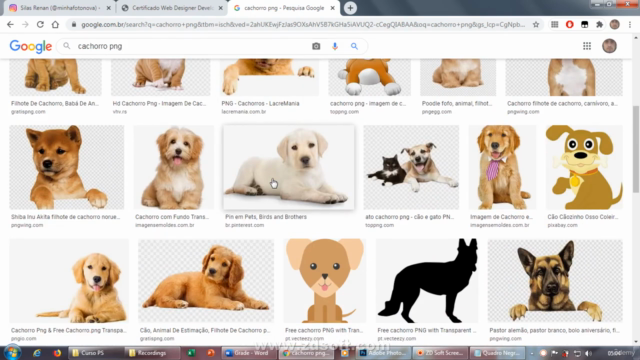This screenshot has width=640, height=360.
Task: Click the imagensemoldes.com.br source under tie puppy
Action: 500,225
